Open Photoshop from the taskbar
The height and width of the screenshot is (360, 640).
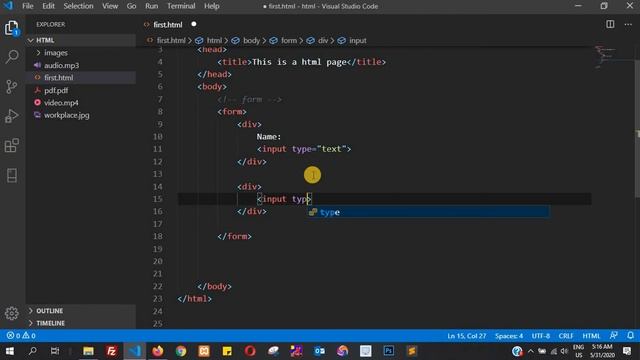[389, 351]
